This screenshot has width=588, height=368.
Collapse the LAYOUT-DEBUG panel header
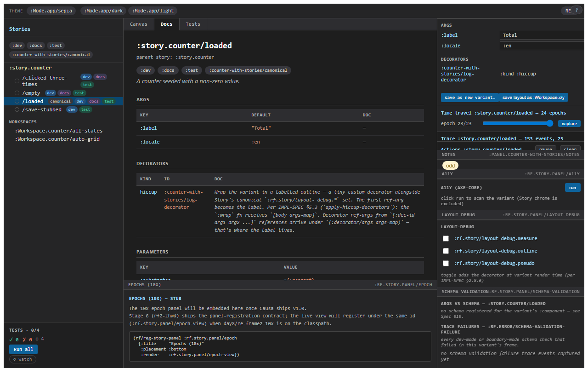click(511, 215)
